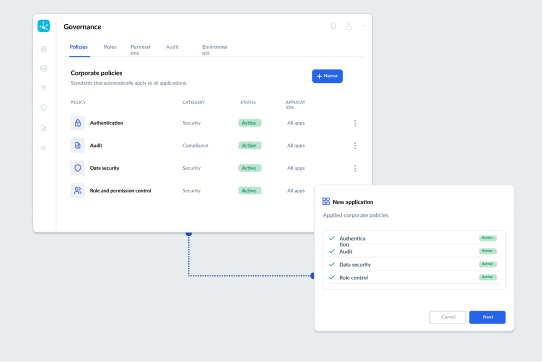Click the blue New policy button

[x=327, y=76]
